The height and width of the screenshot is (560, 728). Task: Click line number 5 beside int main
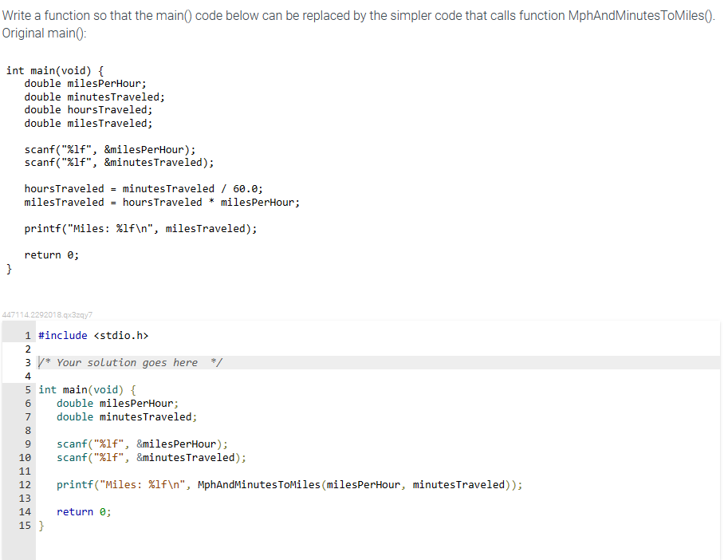click(x=28, y=389)
